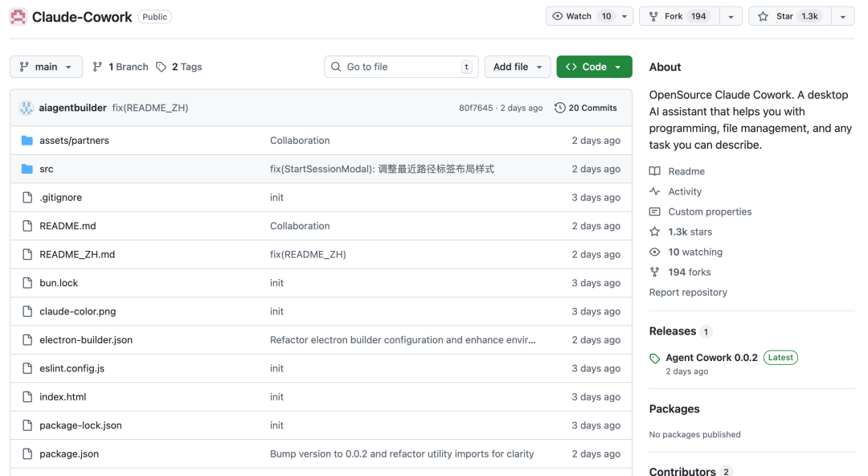The image size is (868, 476).
Task: View the 1 Branch list
Action: 121,67
